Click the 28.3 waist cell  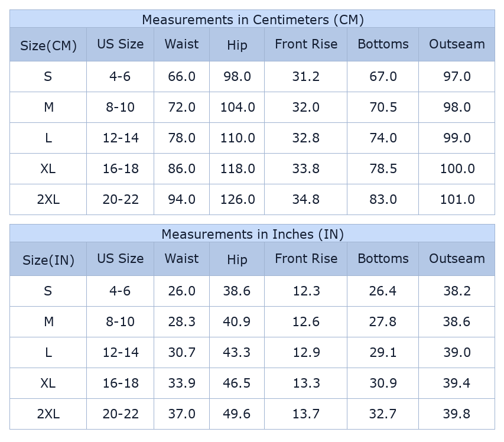(x=181, y=322)
